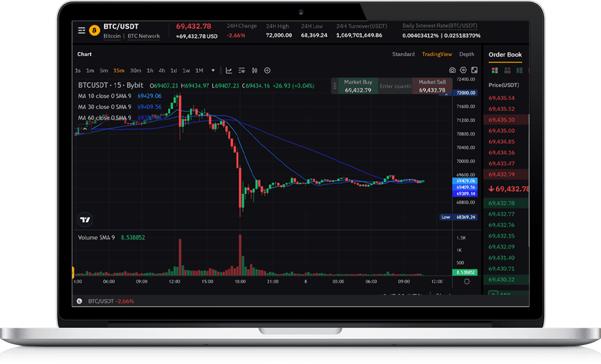Click ask price 69,435.54 in order book
Screen dimensions: 601x364
point(502,98)
